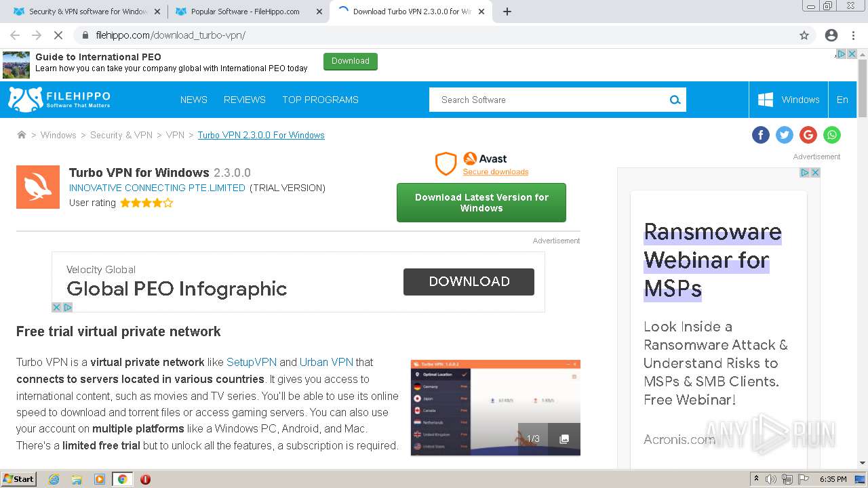This screenshot has width=868, height=488.
Task: Click the user rating stars
Action: pyautogui.click(x=146, y=203)
